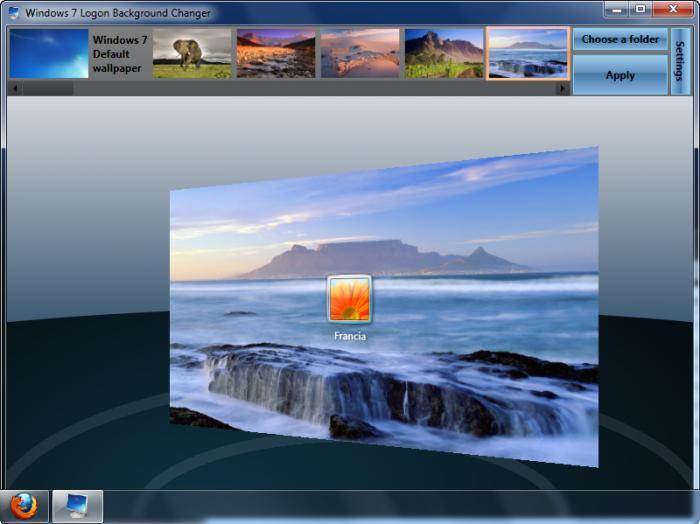Select the highlighted ocean waterfall thumbnail
The height and width of the screenshot is (524, 700).
point(528,54)
